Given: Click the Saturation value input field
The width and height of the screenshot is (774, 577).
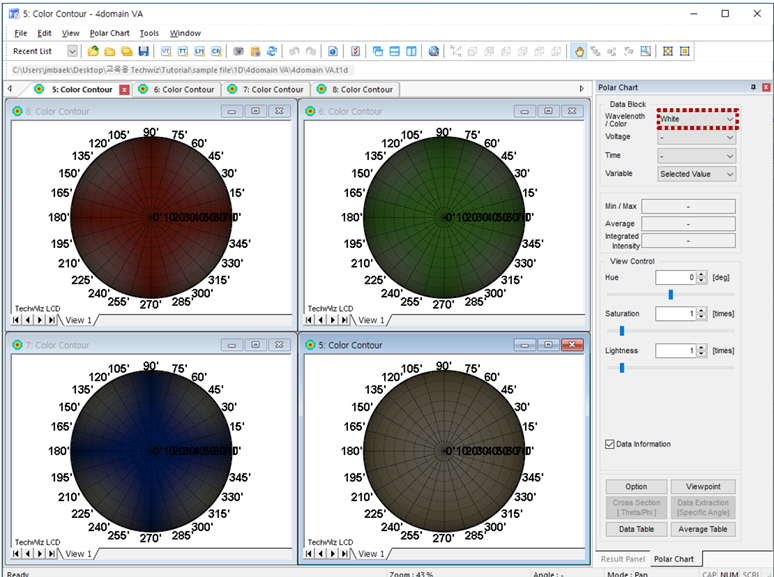Looking at the screenshot, I should pyautogui.click(x=675, y=314).
